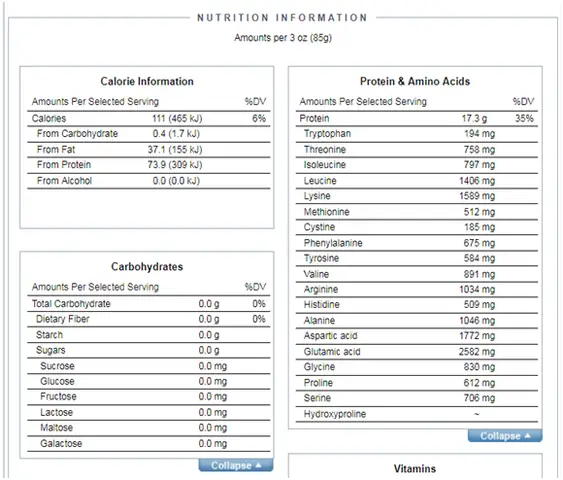
Task: Click the Alanine 1046 mg value
Action: click(477, 321)
